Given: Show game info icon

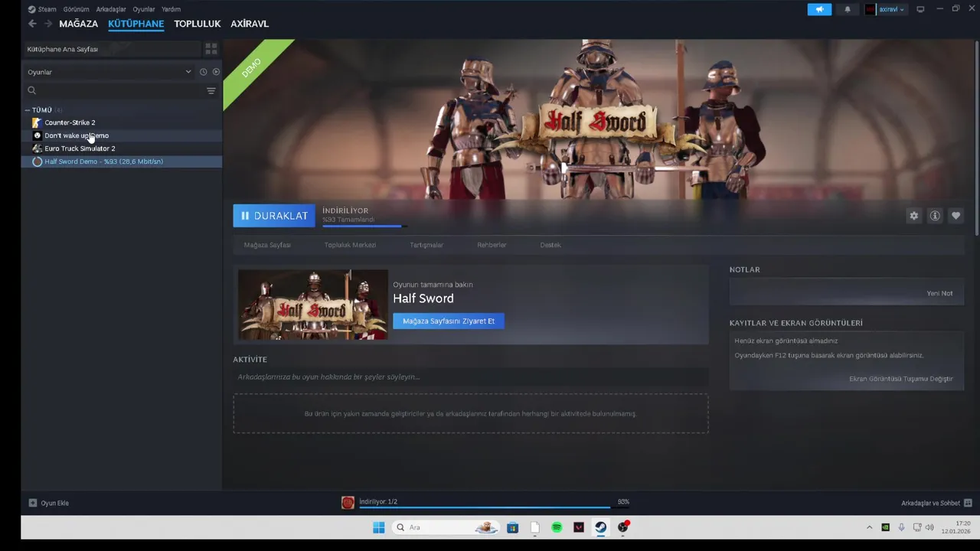Looking at the screenshot, I should click(935, 216).
